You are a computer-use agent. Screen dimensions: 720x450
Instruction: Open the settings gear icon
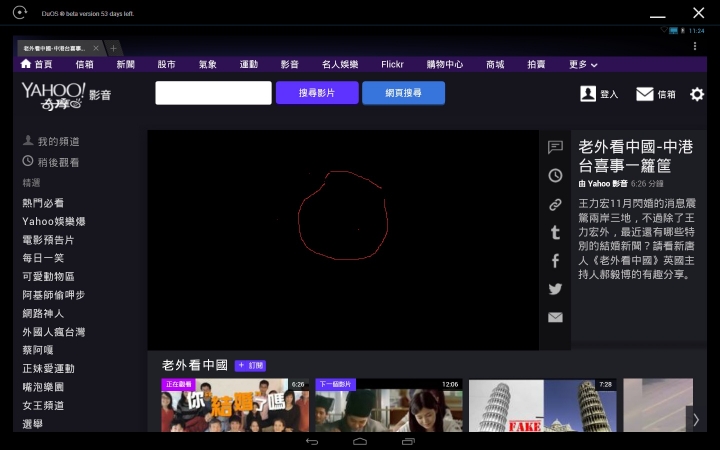pyautogui.click(x=697, y=94)
